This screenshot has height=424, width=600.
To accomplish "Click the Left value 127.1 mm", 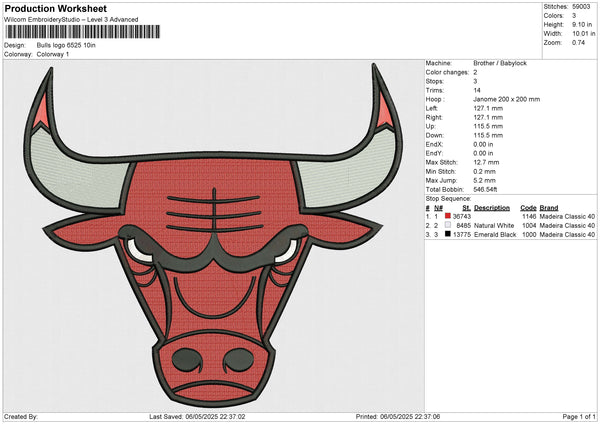I will [x=488, y=108].
